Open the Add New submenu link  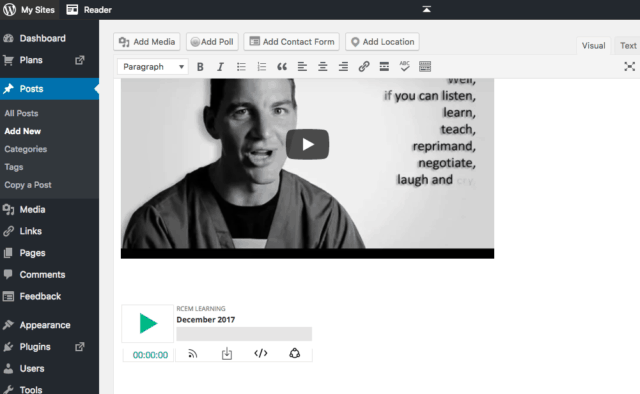click(22, 131)
